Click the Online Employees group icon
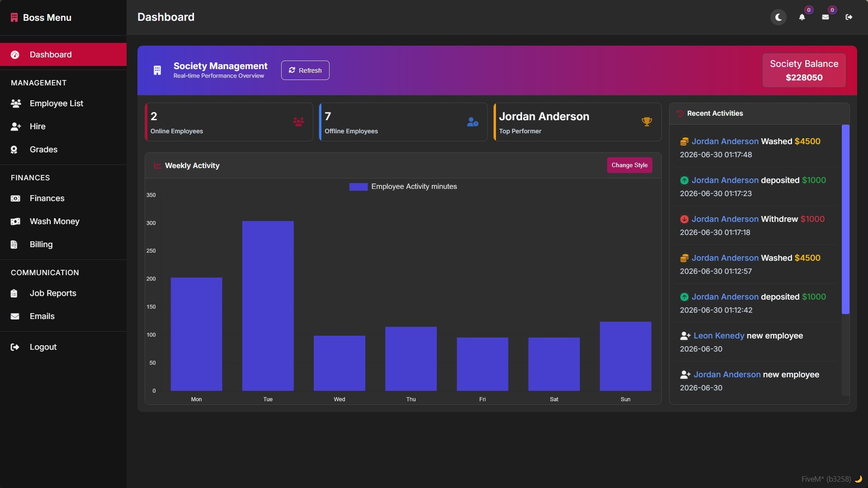Image resolution: width=868 pixels, height=488 pixels. click(x=298, y=122)
